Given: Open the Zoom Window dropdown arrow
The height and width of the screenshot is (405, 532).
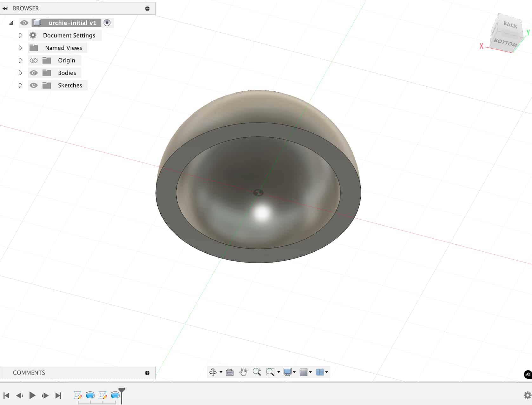Looking at the screenshot, I should pyautogui.click(x=279, y=372).
